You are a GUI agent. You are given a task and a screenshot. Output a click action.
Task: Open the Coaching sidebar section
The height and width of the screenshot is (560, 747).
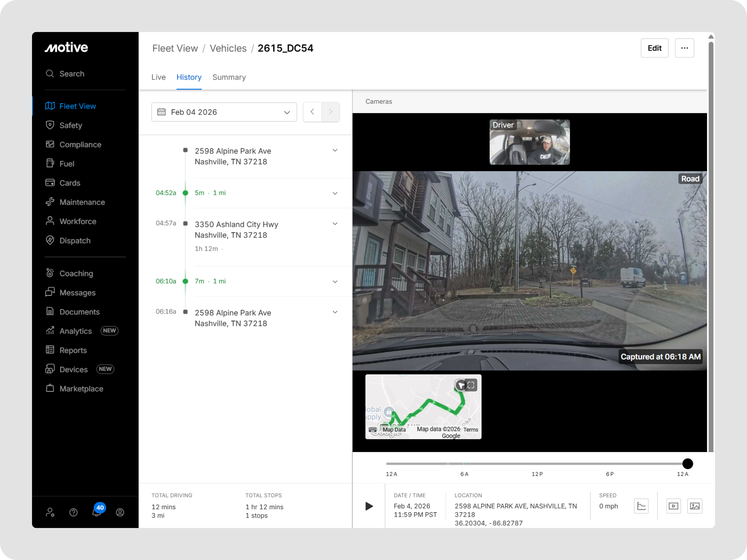pyautogui.click(x=76, y=273)
